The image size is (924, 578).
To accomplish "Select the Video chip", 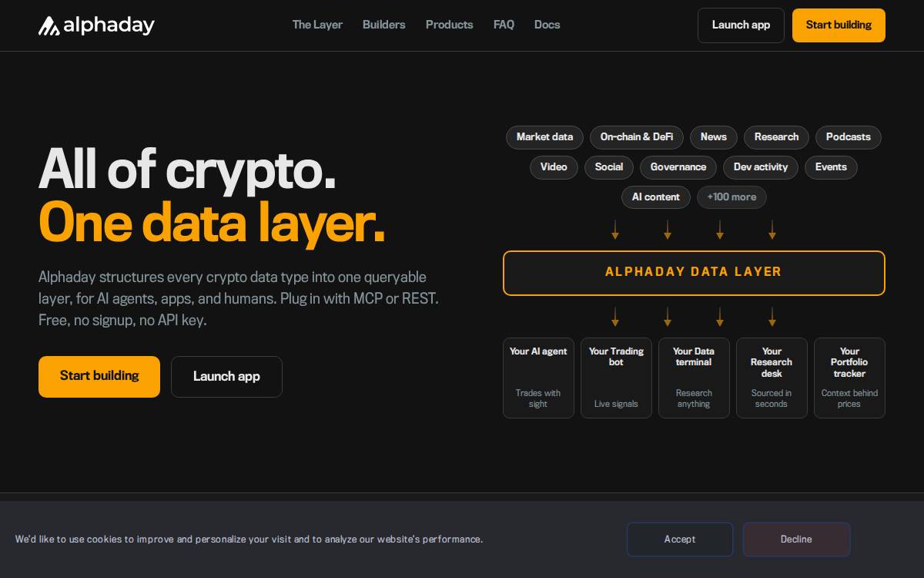I will click(x=554, y=167).
